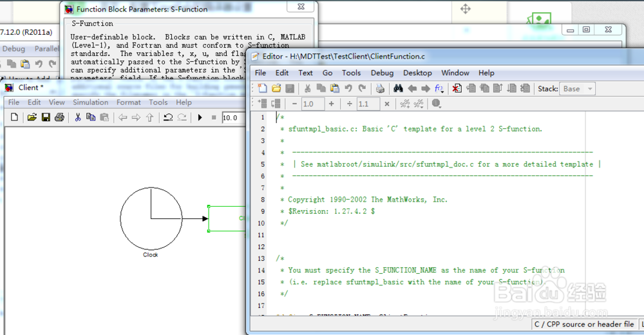Copy selection in Editor toolbar

321,88
